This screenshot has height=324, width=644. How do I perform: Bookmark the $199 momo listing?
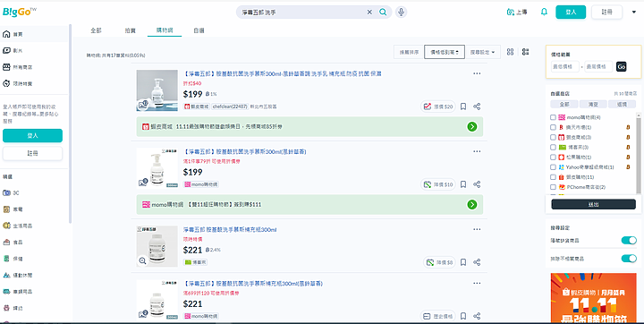(x=463, y=184)
